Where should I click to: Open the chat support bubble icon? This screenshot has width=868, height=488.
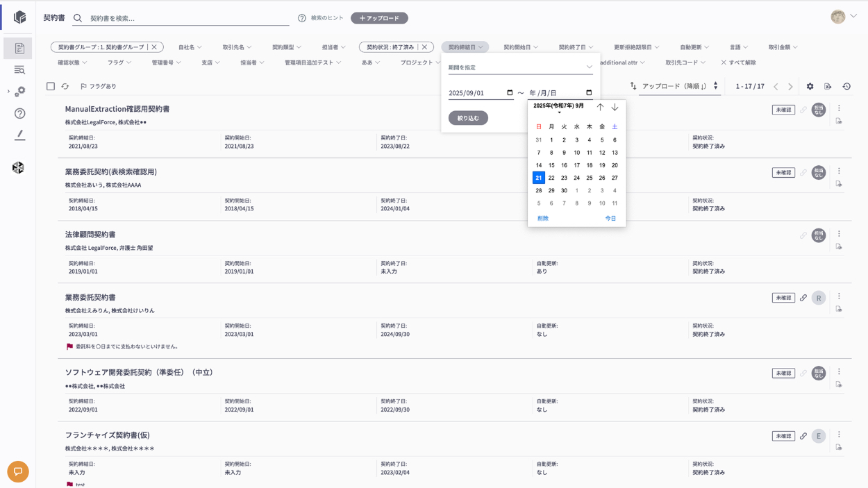18,471
